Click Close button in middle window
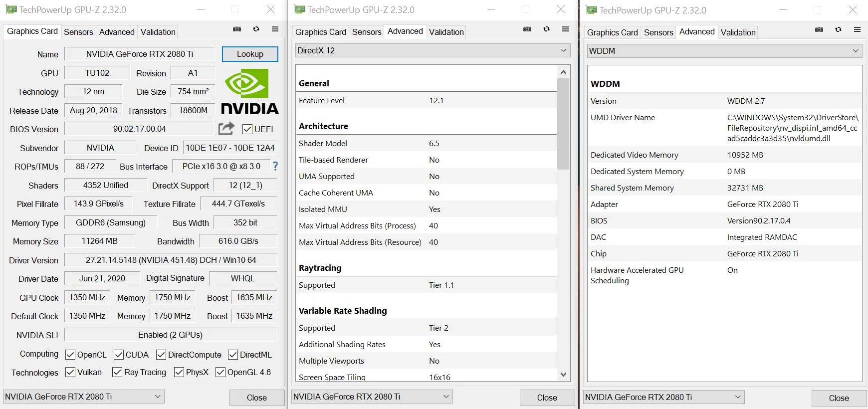Image resolution: width=868 pixels, height=409 pixels. click(547, 398)
